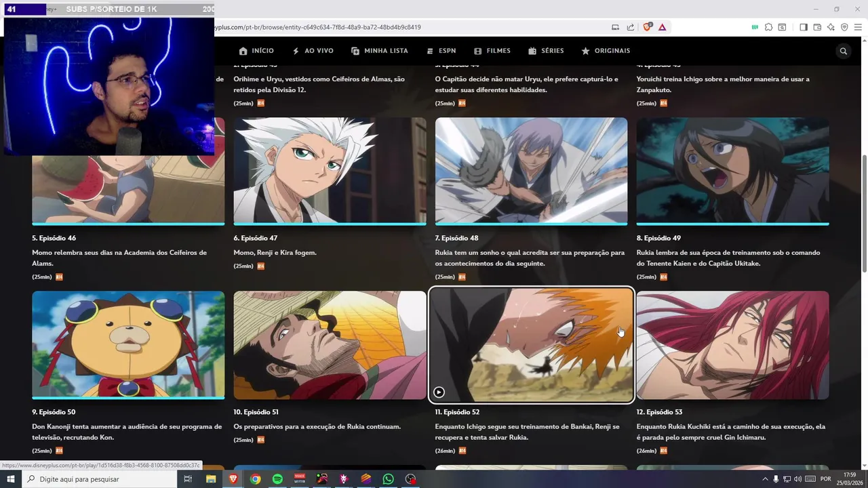
Task: Open SÉRIES section
Action: click(546, 51)
